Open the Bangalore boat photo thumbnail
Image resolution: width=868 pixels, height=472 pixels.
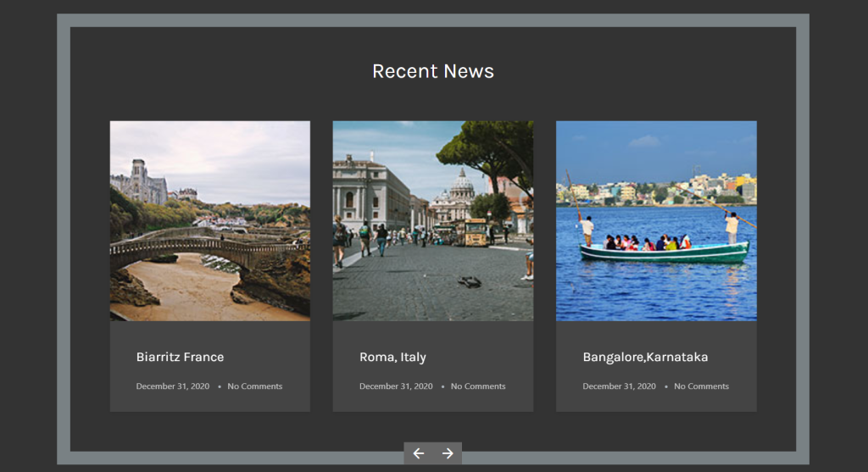[656, 220]
